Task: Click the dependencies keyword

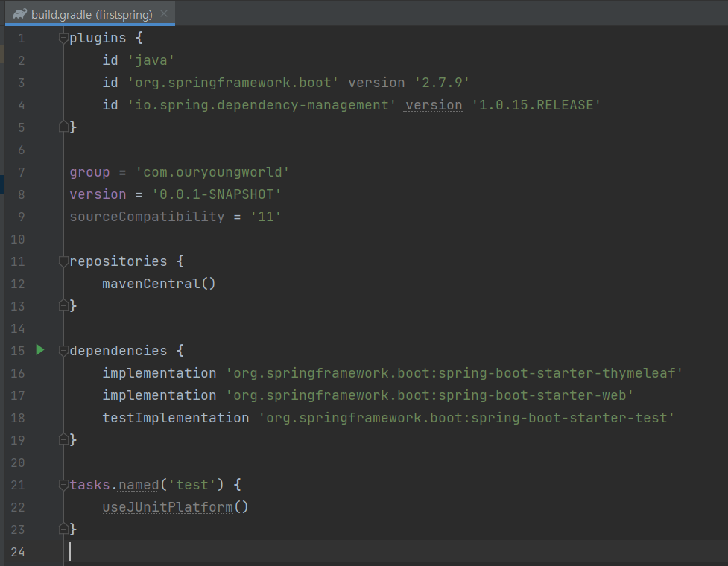Action: 118,352
